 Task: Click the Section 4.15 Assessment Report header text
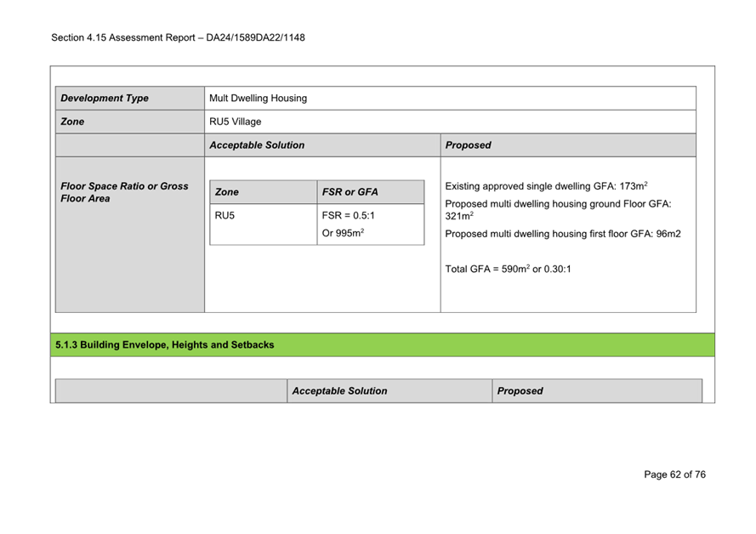[178, 37]
